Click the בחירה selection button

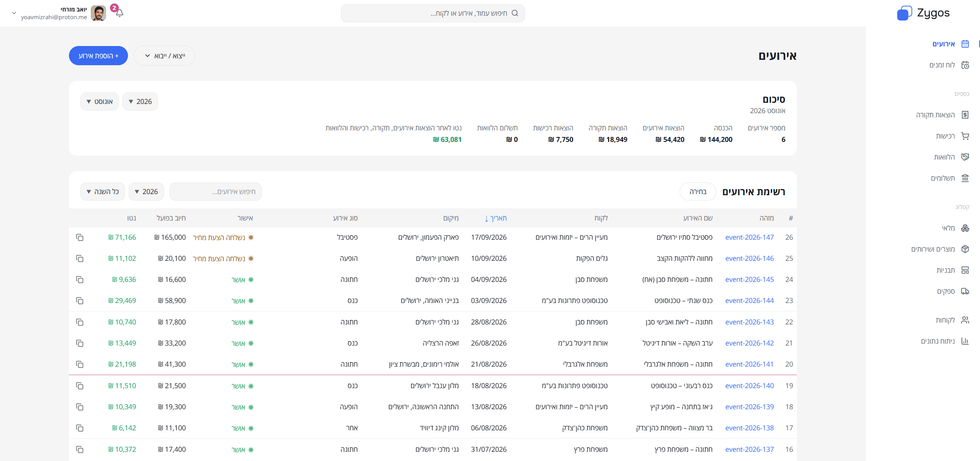point(698,191)
